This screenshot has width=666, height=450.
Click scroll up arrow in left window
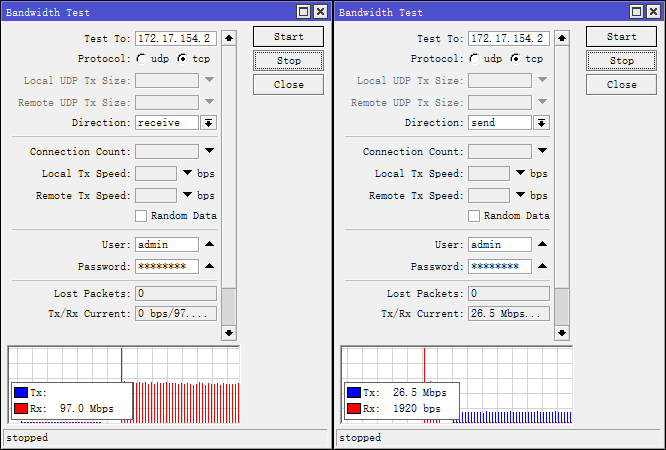coord(229,38)
